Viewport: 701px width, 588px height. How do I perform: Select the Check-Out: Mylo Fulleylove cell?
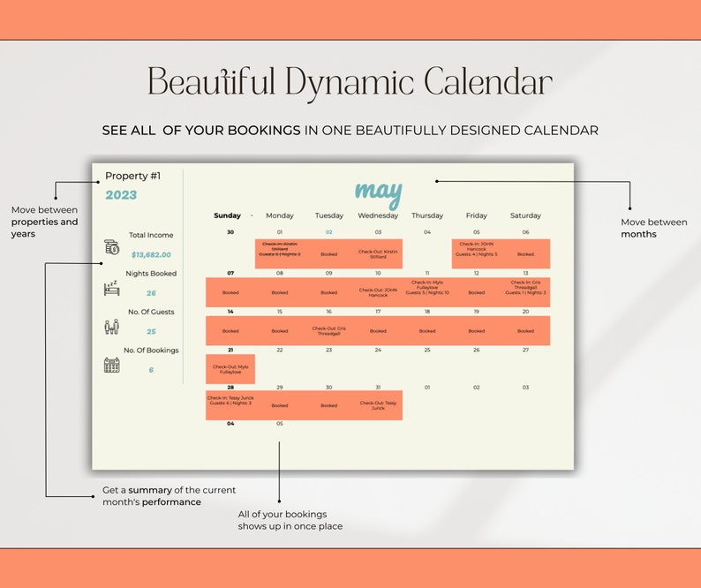pos(230,369)
